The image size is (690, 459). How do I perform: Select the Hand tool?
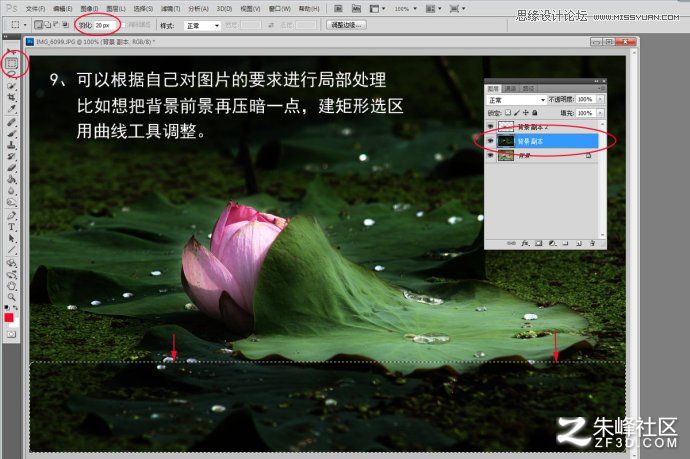[x=11, y=286]
